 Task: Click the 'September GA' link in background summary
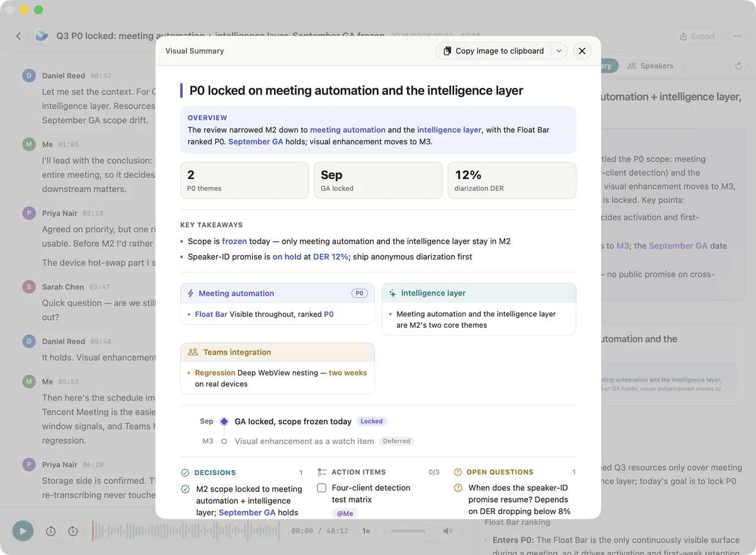678,246
